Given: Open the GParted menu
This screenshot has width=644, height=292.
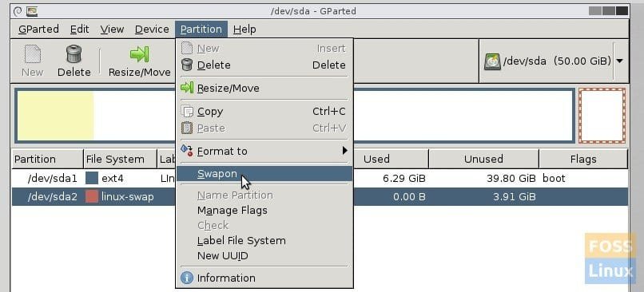Looking at the screenshot, I should pyautogui.click(x=38, y=29).
